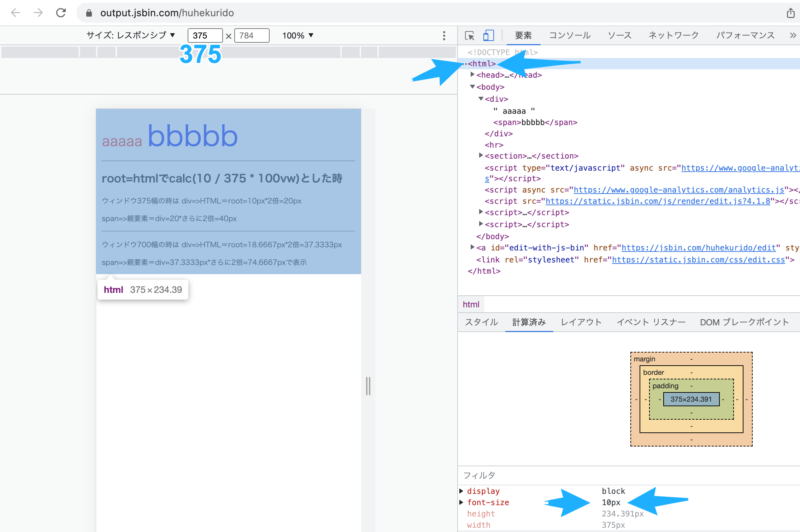Open the サイズ: レスポンシブ dropdown
Image resolution: width=800 pixels, height=532 pixels.
point(131,35)
